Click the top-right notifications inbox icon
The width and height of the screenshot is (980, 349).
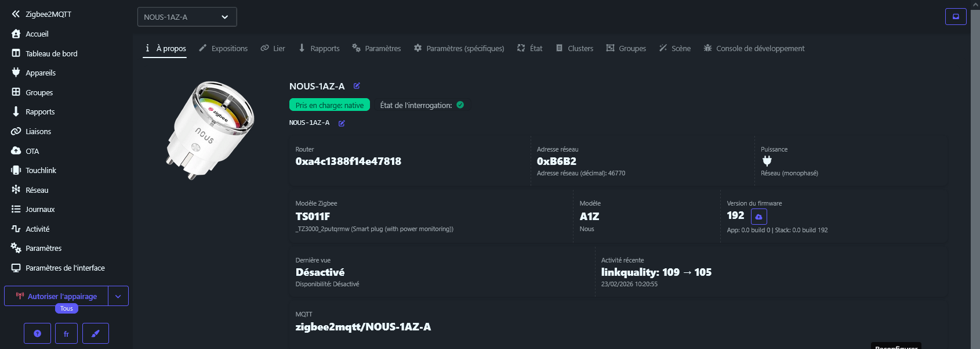(956, 17)
